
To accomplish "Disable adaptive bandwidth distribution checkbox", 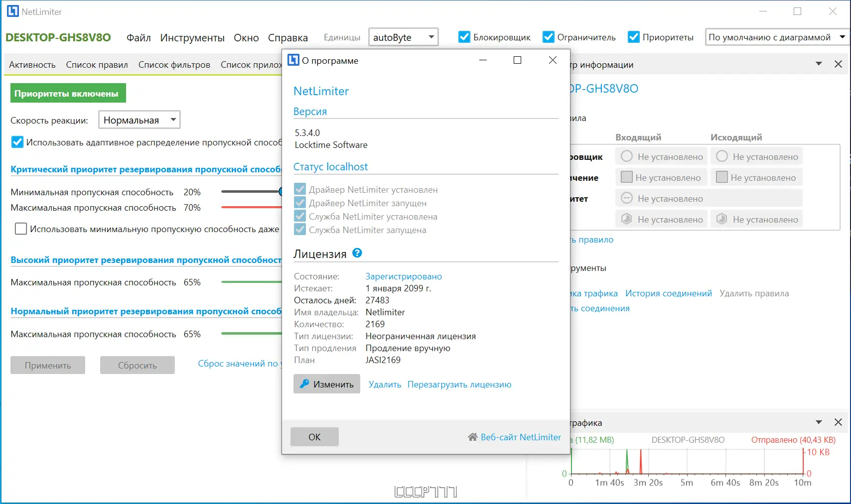I will click(x=17, y=142).
